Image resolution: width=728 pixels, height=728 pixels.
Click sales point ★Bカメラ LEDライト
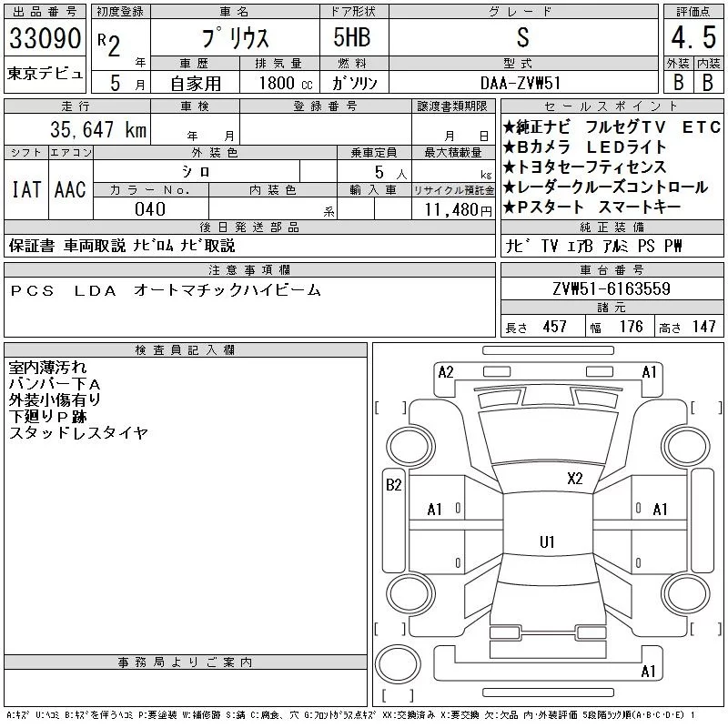584,147
